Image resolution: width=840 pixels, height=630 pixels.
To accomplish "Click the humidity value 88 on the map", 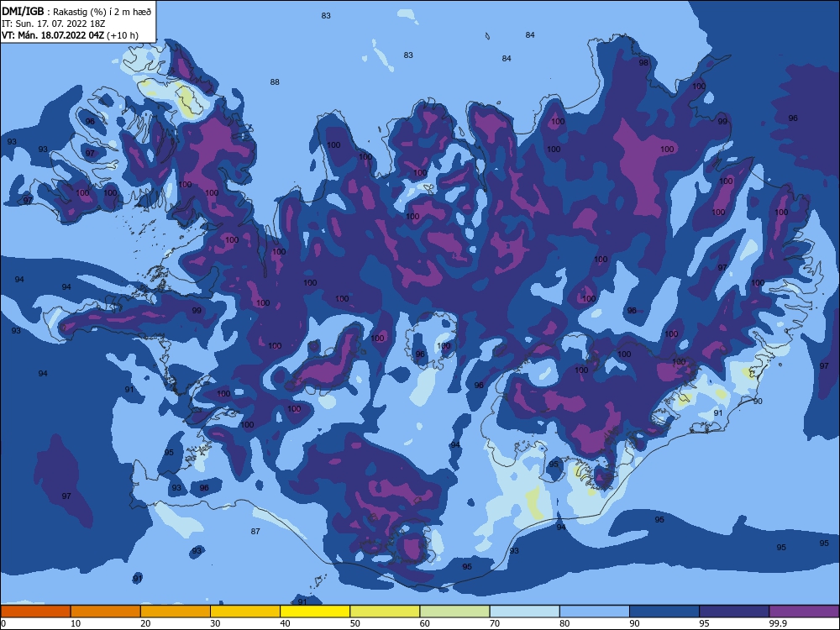I will [x=275, y=82].
